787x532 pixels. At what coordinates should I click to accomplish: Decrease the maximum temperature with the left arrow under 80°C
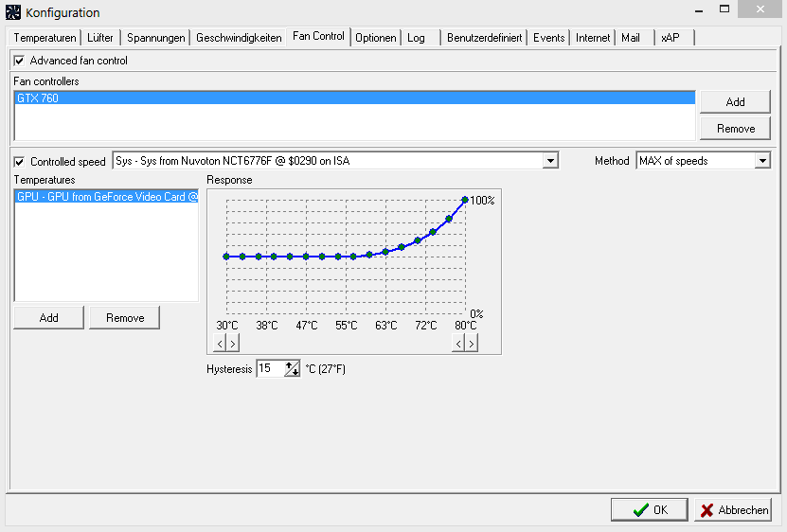[458, 344]
